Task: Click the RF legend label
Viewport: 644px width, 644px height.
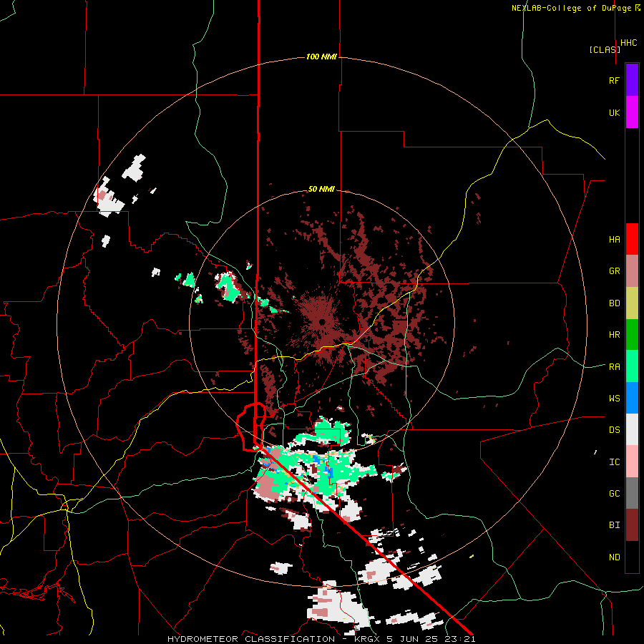Action: (x=615, y=80)
